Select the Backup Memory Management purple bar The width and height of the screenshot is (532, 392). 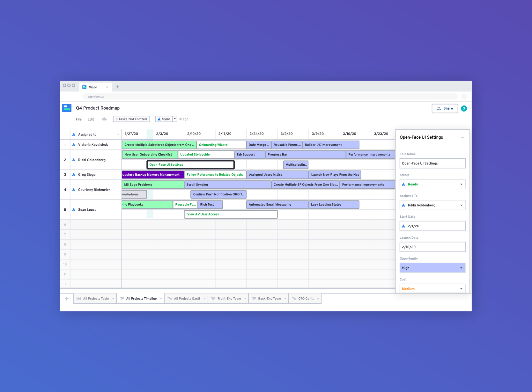tap(153, 175)
